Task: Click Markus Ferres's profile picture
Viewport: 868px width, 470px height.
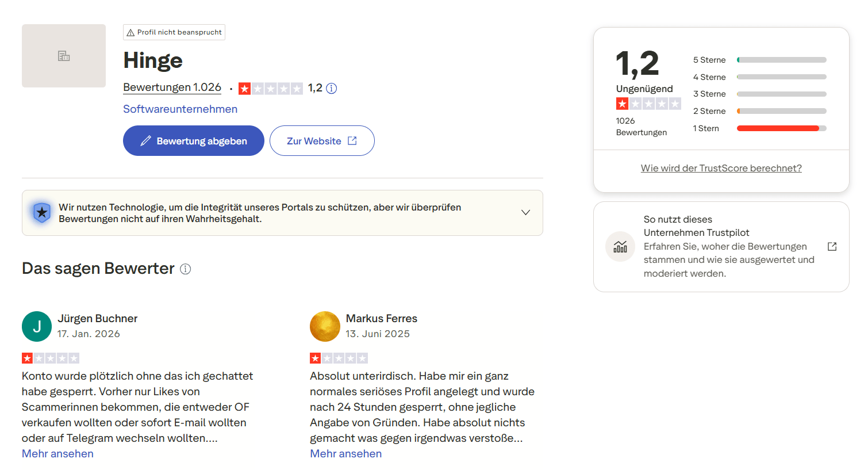Action: [x=325, y=326]
